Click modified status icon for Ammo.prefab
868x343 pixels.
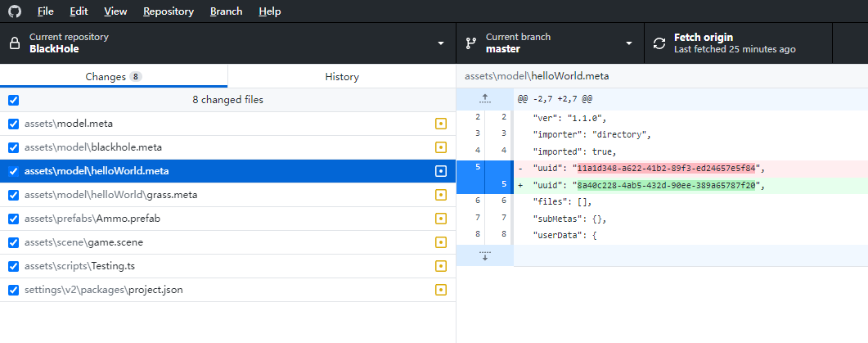click(441, 219)
